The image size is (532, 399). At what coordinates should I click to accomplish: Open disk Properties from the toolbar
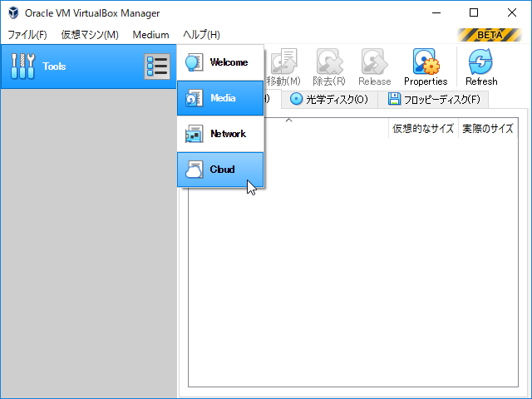click(x=426, y=67)
